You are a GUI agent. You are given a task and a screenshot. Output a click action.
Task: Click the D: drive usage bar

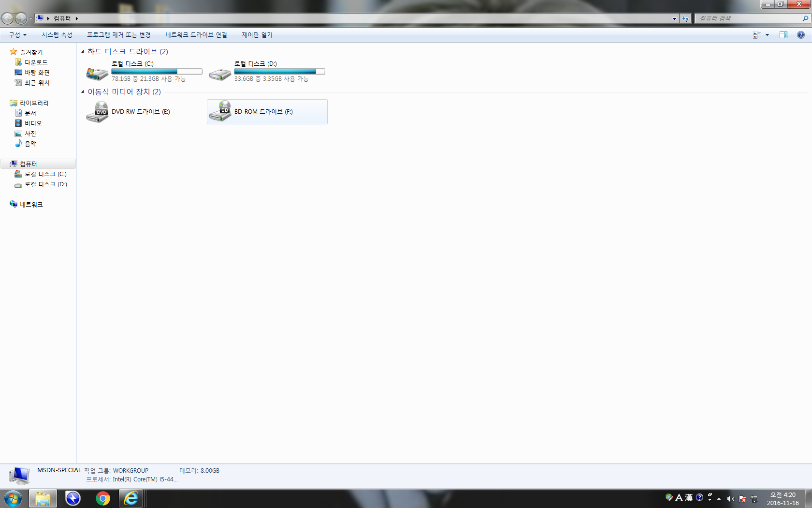pyautogui.click(x=279, y=72)
